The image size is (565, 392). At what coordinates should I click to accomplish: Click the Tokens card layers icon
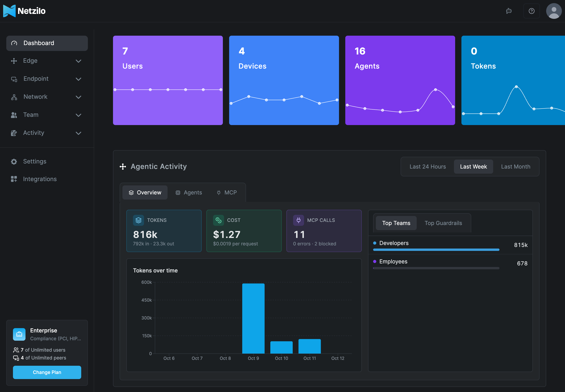pyautogui.click(x=139, y=220)
